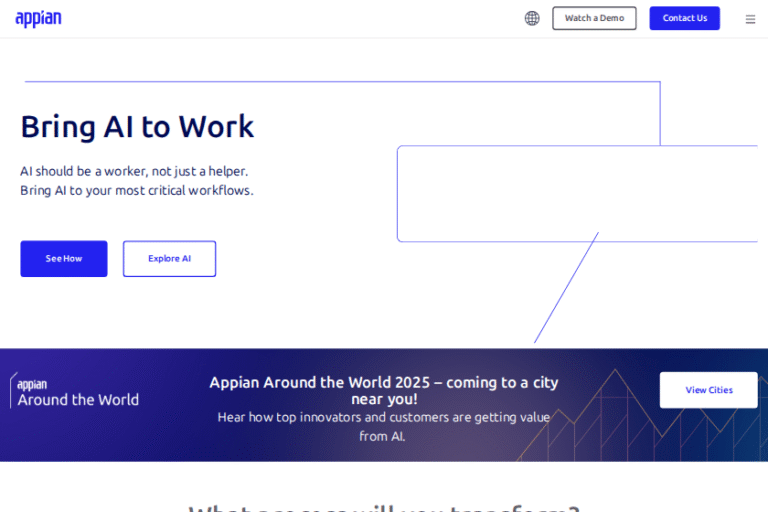768x512 pixels.
Task: Click 'AI should be a worker' sentence
Action: point(134,171)
